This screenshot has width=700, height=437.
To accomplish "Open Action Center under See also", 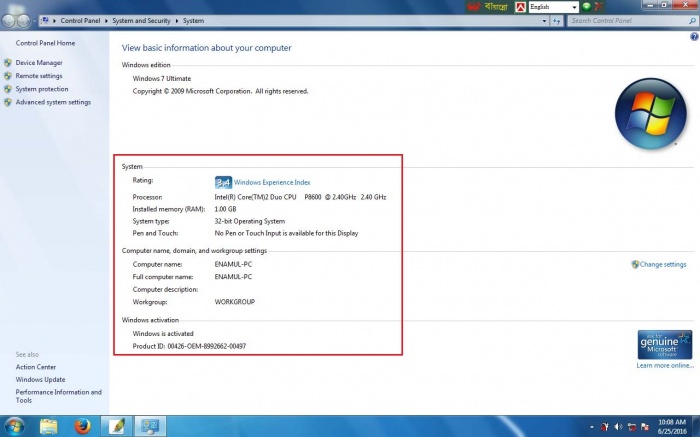I will coord(36,367).
